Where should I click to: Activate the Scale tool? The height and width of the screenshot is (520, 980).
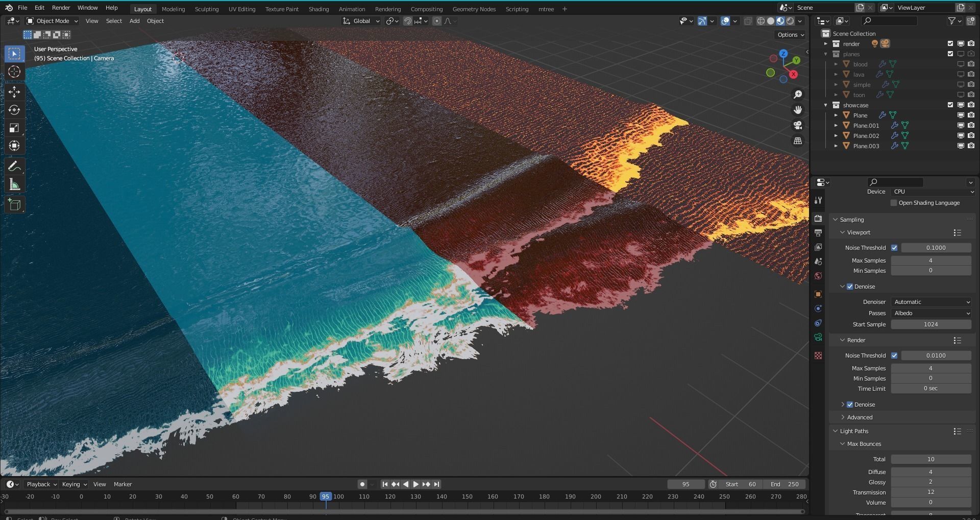pos(14,128)
